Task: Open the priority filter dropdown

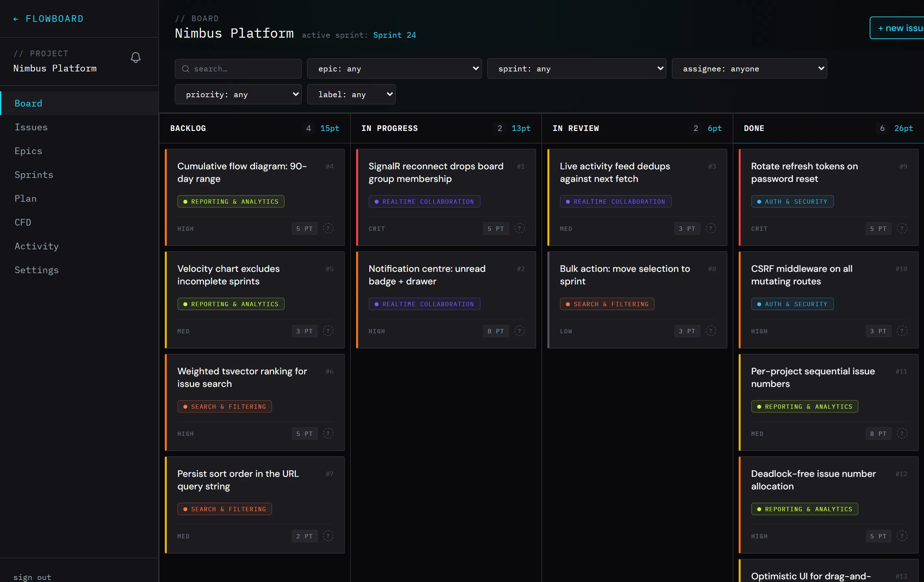Action: (238, 94)
